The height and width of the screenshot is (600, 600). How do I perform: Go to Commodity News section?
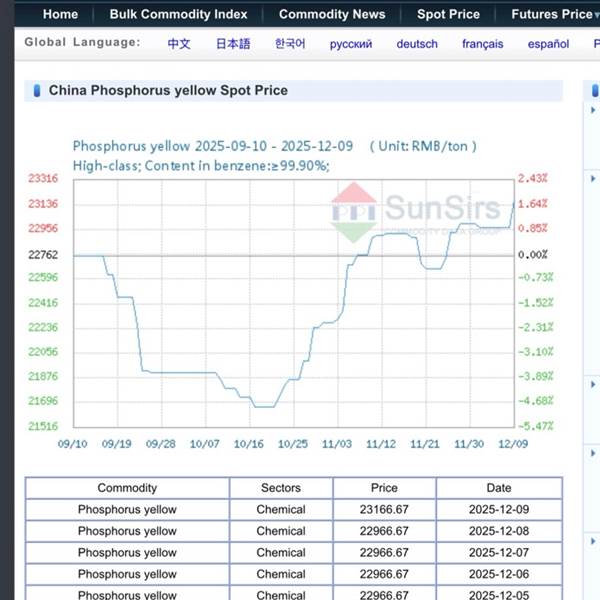(332, 14)
